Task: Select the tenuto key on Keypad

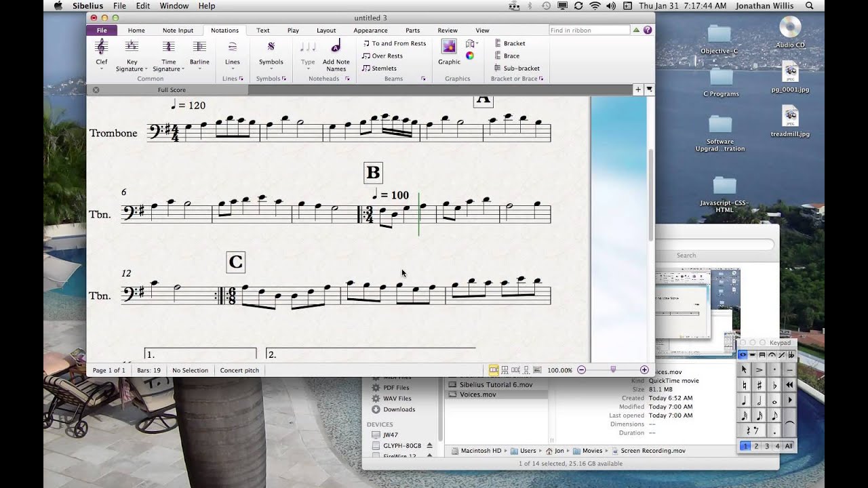Action: coord(789,369)
